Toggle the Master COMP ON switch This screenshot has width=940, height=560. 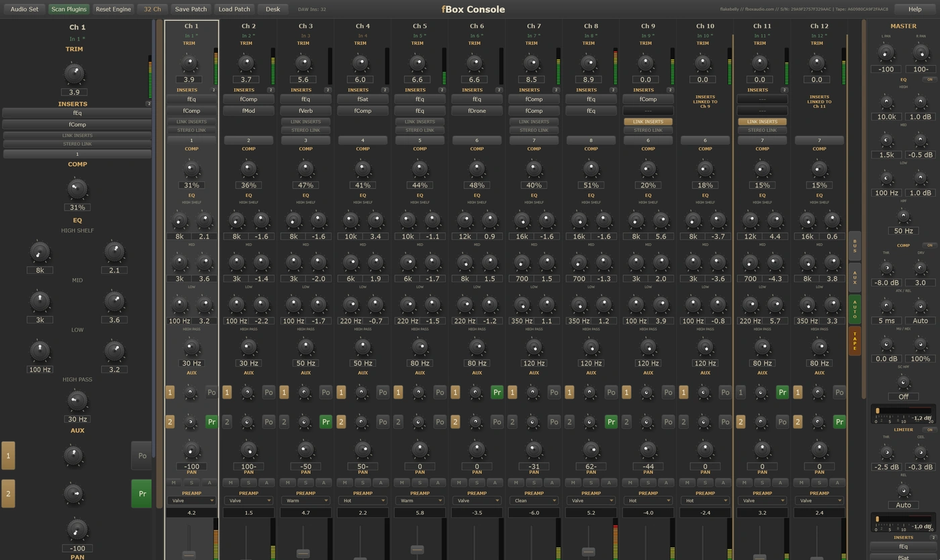[x=930, y=245]
